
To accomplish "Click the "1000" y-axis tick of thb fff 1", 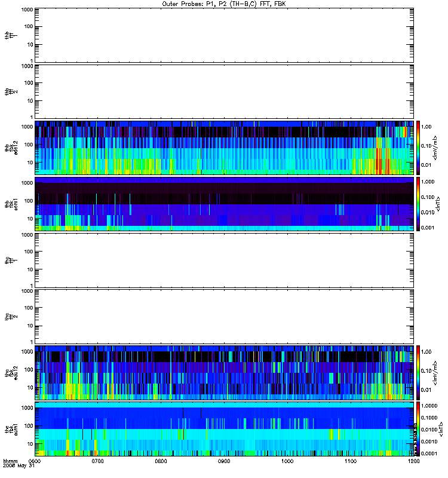I will pos(27,10).
